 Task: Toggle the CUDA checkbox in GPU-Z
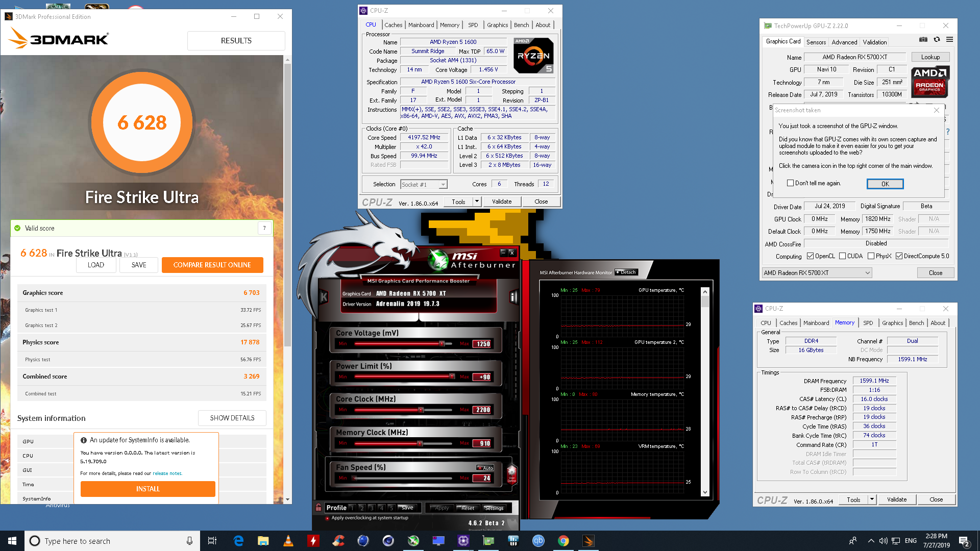(842, 256)
